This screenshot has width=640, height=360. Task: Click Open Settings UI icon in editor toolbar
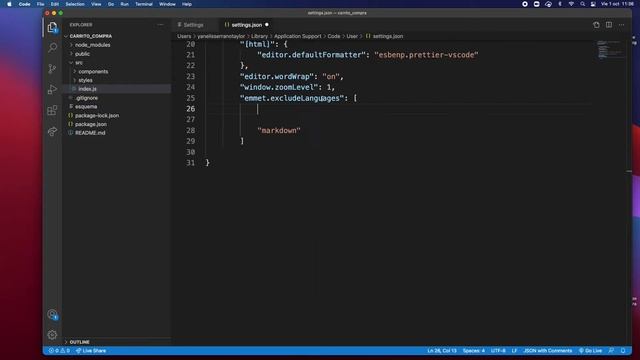tap(596, 25)
